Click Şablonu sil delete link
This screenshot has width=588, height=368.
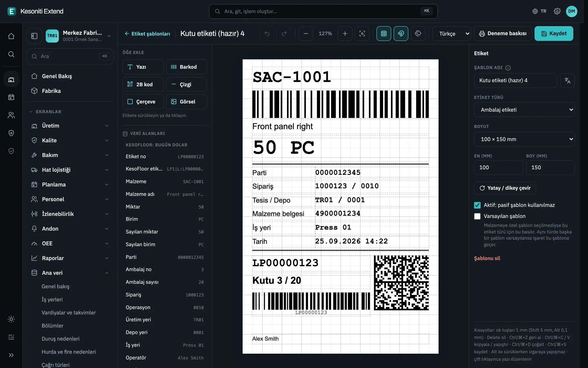tap(487, 258)
